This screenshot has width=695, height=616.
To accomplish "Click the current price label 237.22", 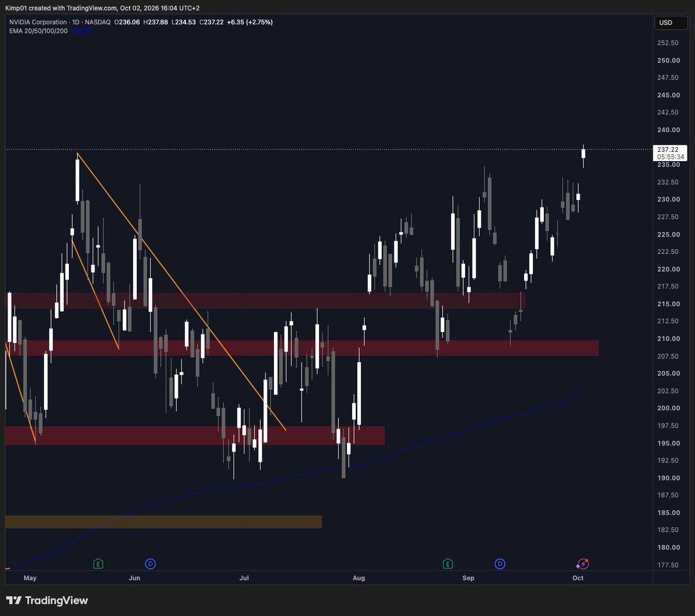I will [668, 150].
